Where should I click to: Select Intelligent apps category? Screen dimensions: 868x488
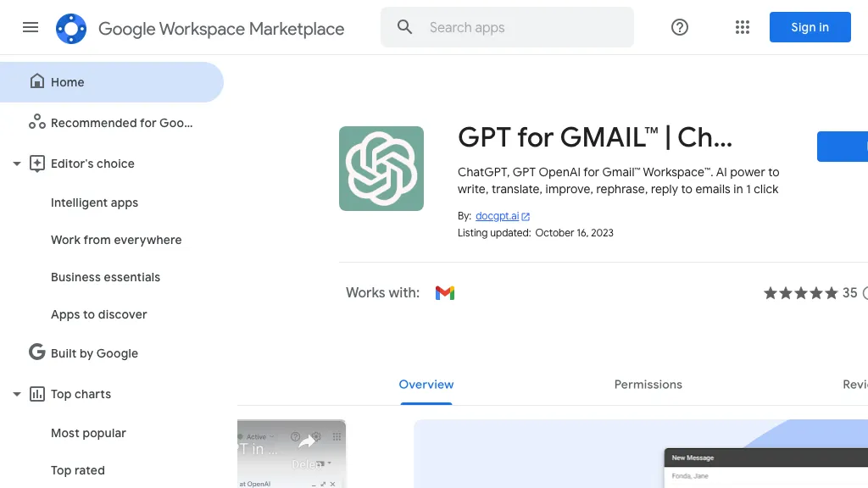pyautogui.click(x=94, y=202)
